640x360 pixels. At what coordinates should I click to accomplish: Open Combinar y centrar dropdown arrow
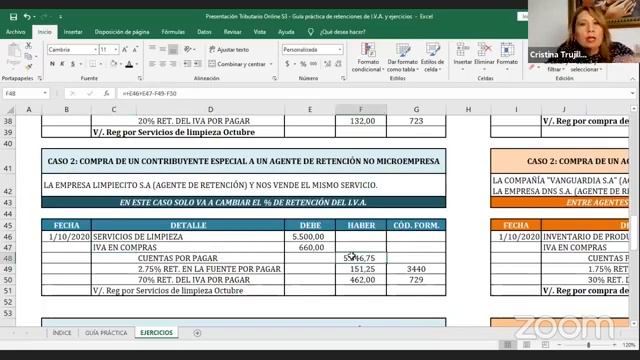click(271, 64)
